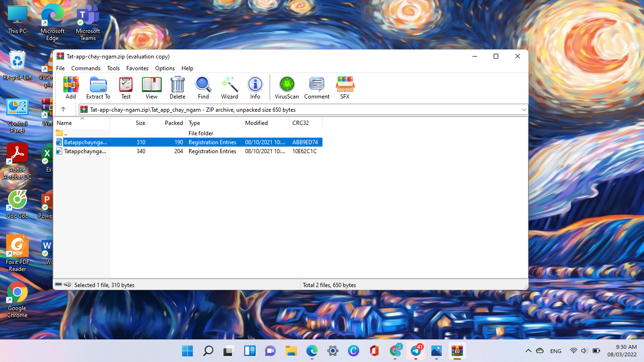
Task: Show archive Info
Action: [255, 88]
